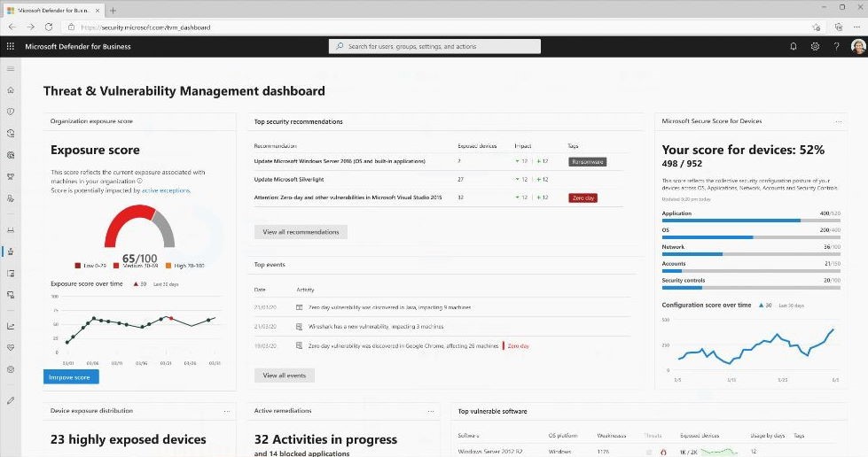Screen dimensions: 868x457
Task: Click the Application score progress bar
Action: point(749,221)
